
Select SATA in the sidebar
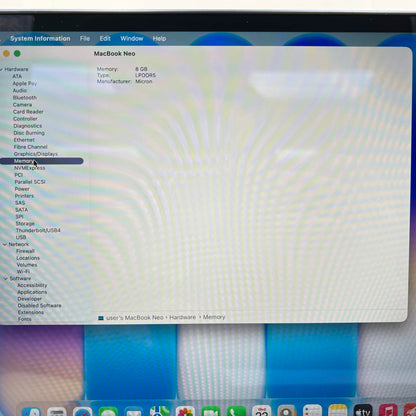[x=21, y=210]
